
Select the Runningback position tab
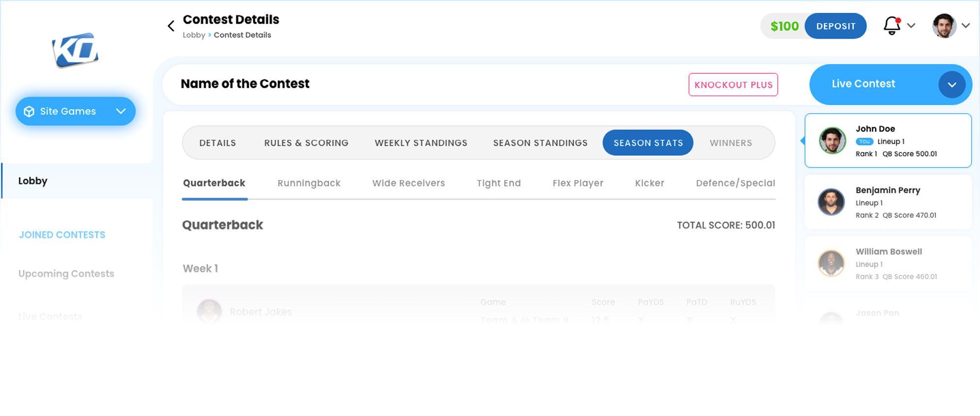(x=308, y=183)
